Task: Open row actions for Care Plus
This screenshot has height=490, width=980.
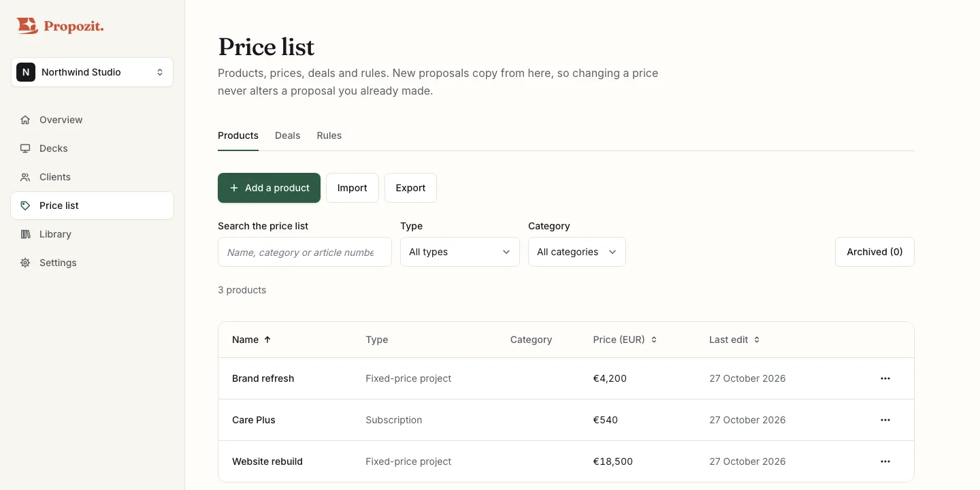Action: (x=885, y=420)
